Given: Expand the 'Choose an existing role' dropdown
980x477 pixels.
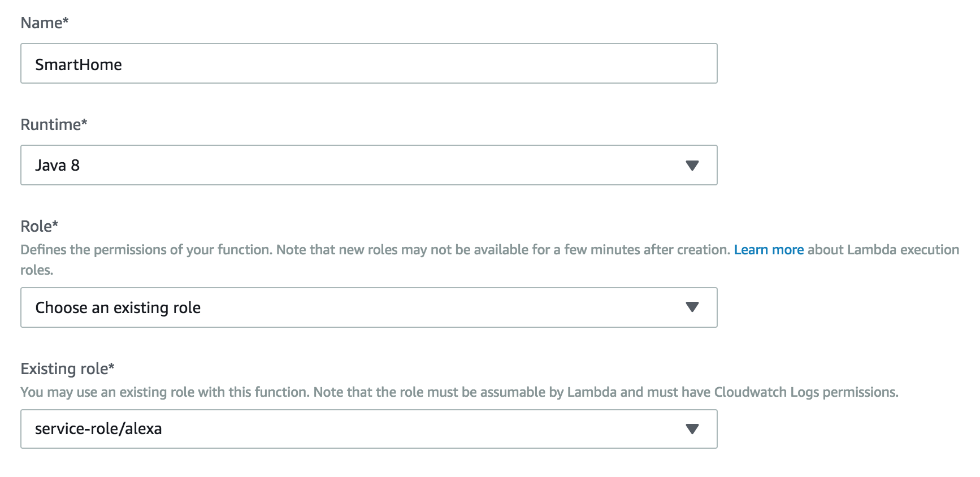Looking at the screenshot, I should (x=369, y=307).
